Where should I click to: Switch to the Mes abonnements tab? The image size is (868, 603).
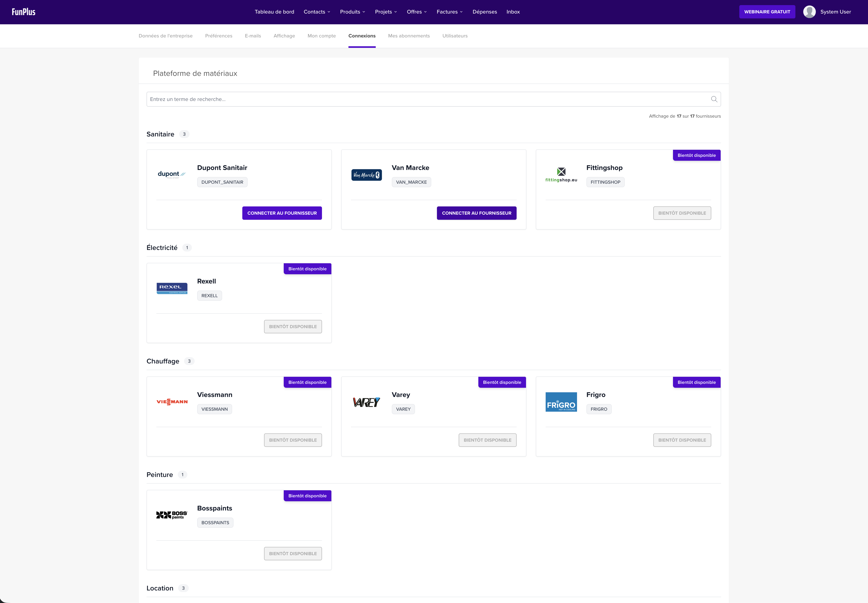click(x=409, y=35)
